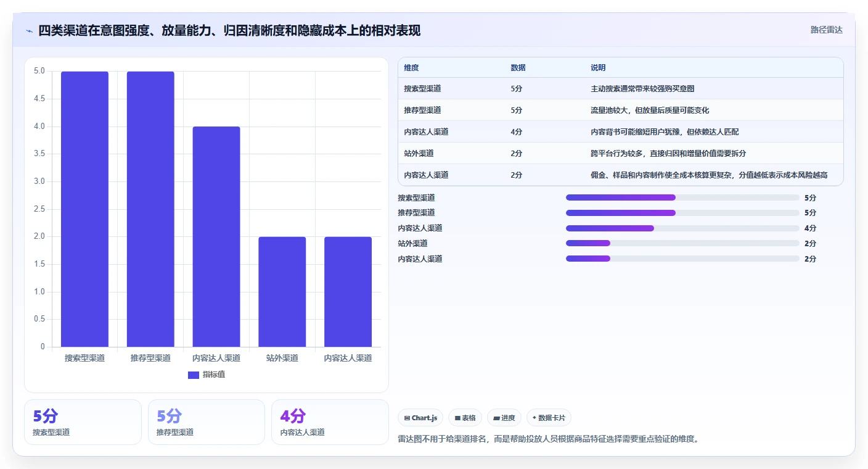The height and width of the screenshot is (469, 868).
Task: Click the 4分 value right of the progress bar
Action: pyautogui.click(x=810, y=228)
